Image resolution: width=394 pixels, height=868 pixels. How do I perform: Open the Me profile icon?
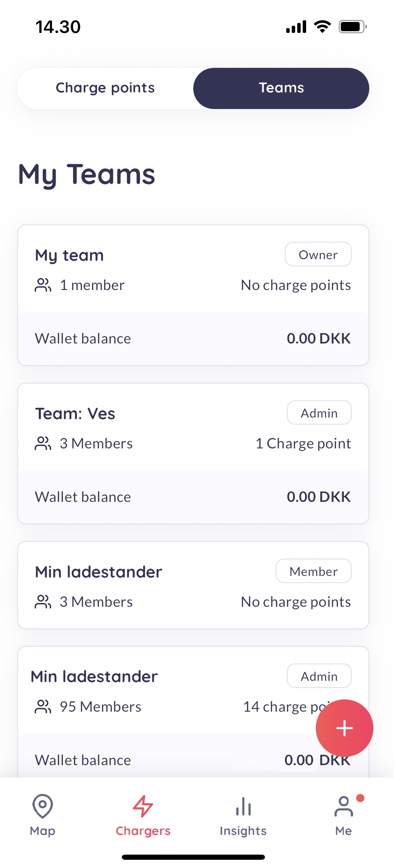click(344, 806)
